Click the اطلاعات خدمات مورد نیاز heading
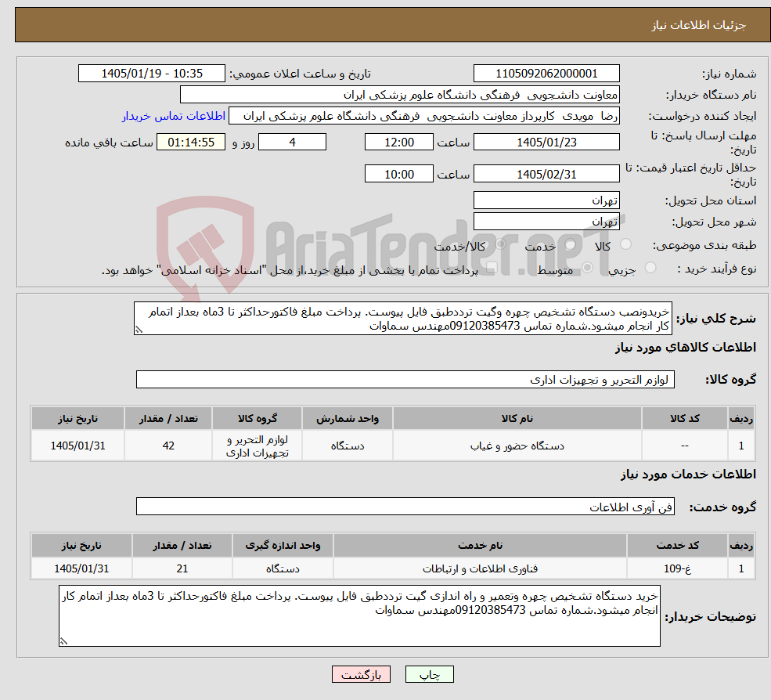This screenshot has width=771, height=700. pyautogui.click(x=688, y=474)
